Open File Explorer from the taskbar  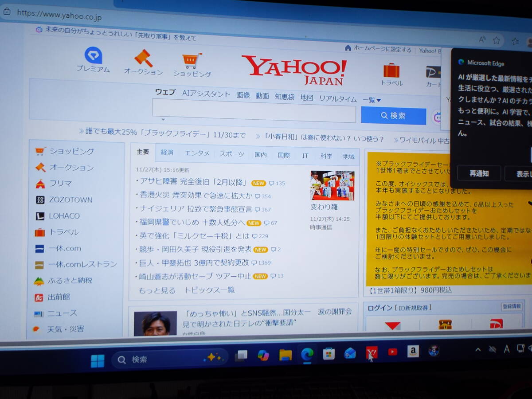(x=285, y=355)
